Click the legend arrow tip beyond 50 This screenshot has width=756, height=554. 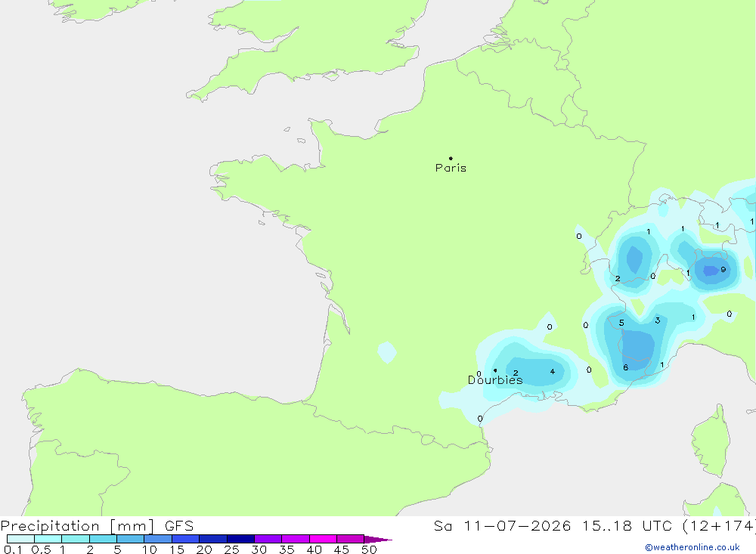pyautogui.click(x=378, y=539)
